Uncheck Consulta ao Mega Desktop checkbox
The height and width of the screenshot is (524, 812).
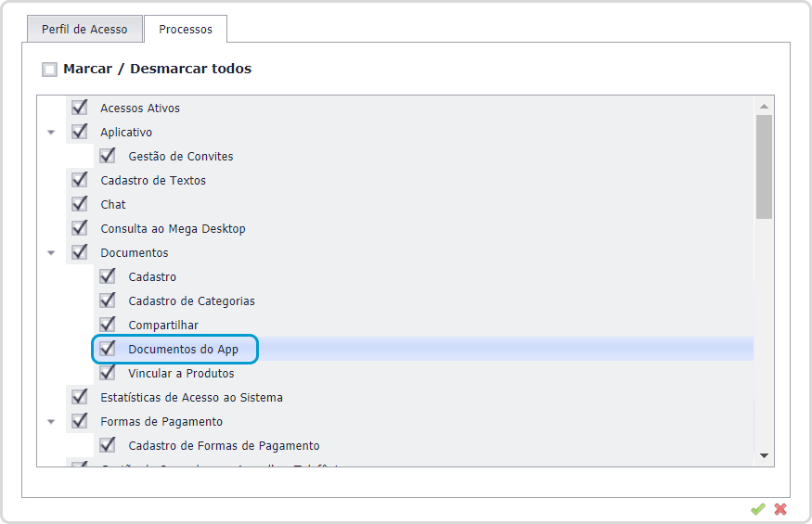[x=80, y=228]
